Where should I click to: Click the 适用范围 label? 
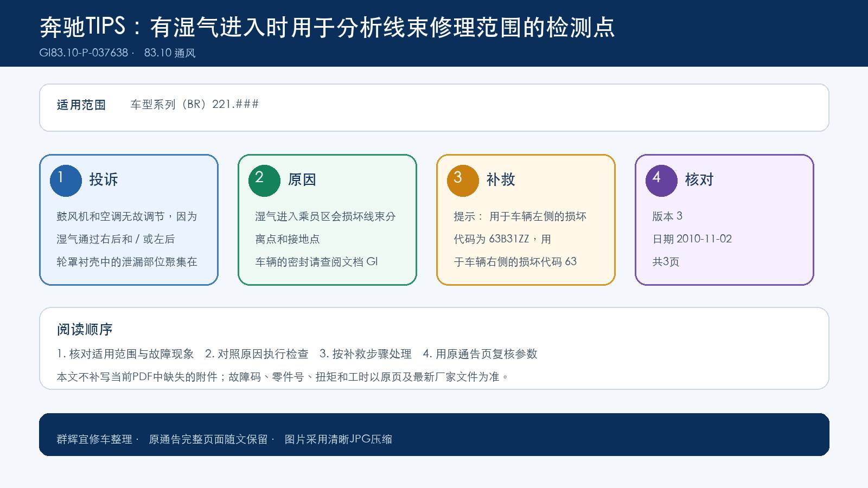coord(81,105)
